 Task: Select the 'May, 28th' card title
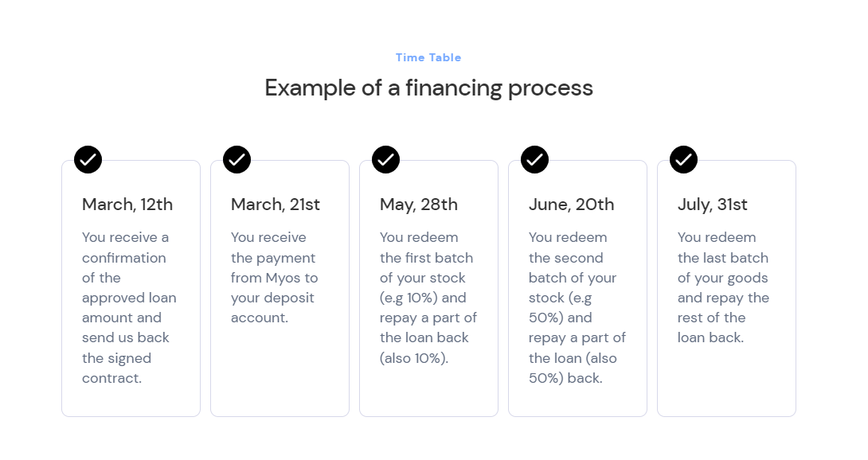(419, 205)
